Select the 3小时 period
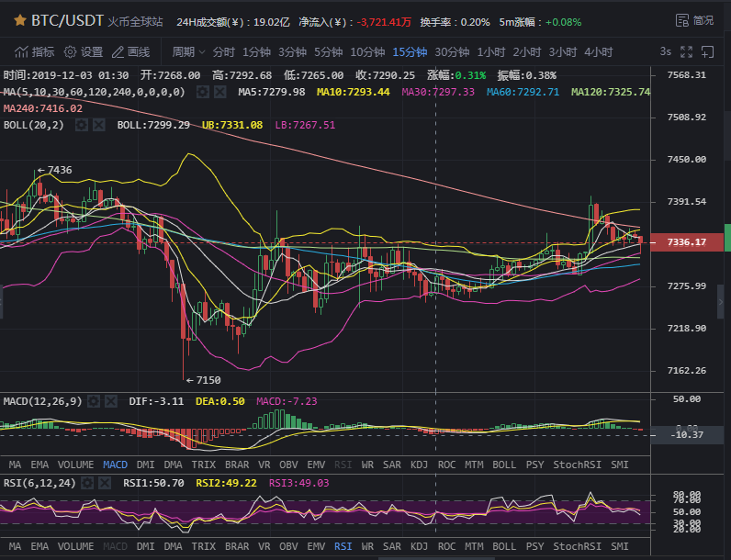This screenshot has height=560, width=731. [x=563, y=52]
